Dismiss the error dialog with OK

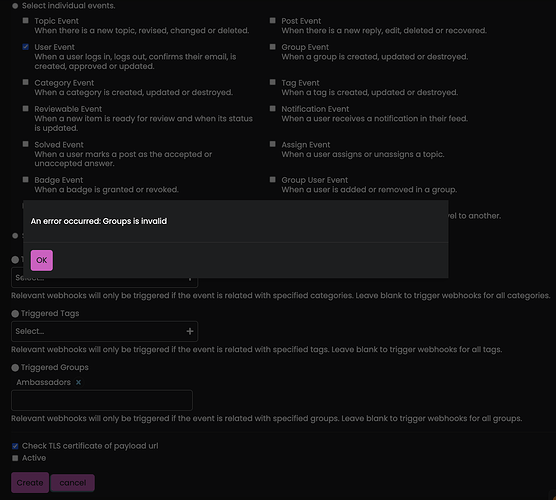click(41, 260)
